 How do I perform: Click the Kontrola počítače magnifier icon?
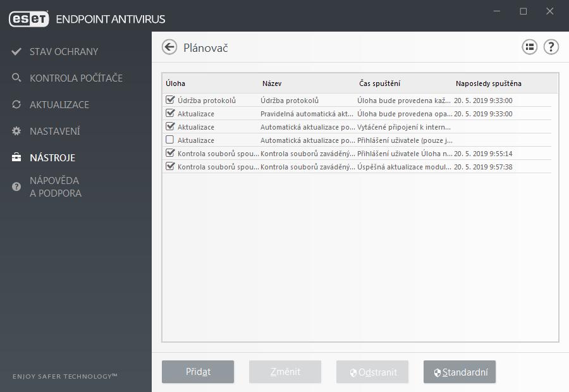(16, 77)
